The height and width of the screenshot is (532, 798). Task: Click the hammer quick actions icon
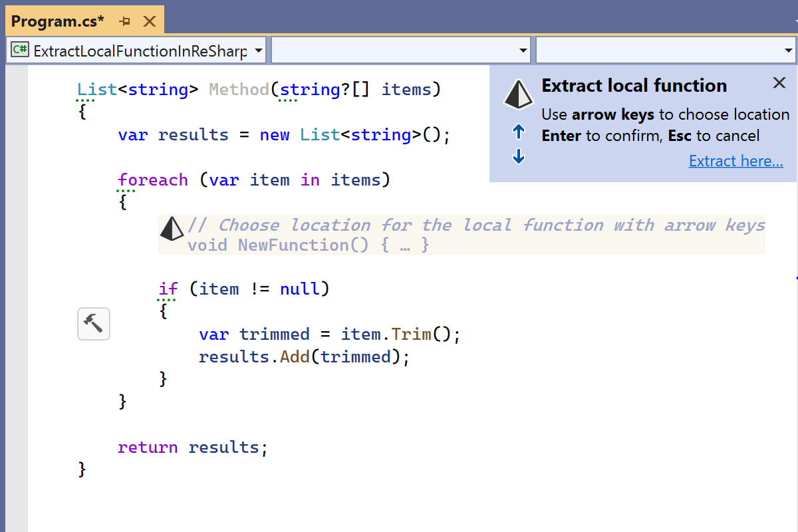94,324
